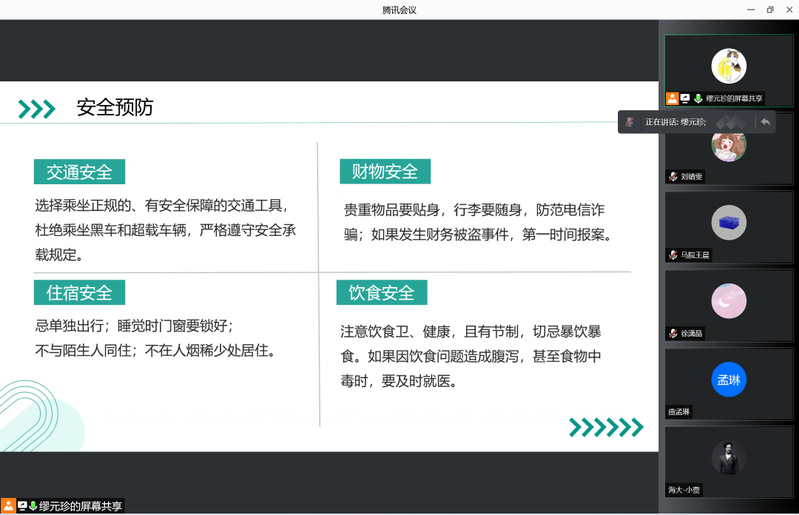
Task: Click the host icon on 缪元珍 thumbnail
Action: [673, 98]
